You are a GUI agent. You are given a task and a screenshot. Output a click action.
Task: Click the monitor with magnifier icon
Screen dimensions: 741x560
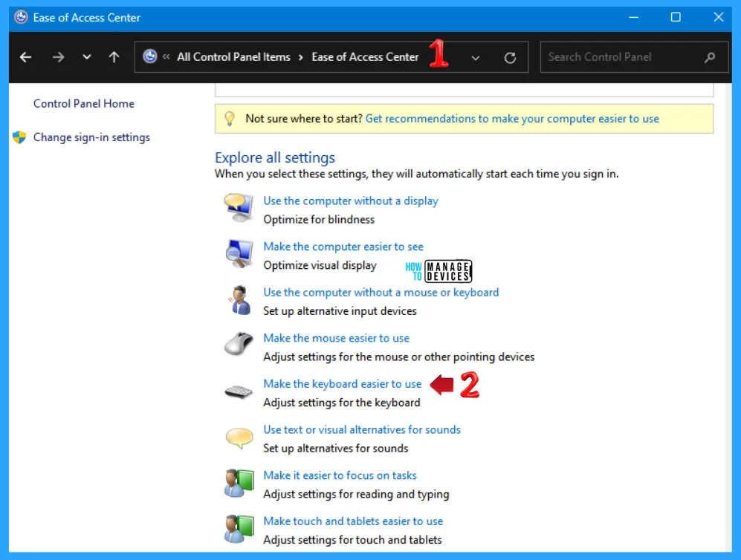pyautogui.click(x=239, y=253)
